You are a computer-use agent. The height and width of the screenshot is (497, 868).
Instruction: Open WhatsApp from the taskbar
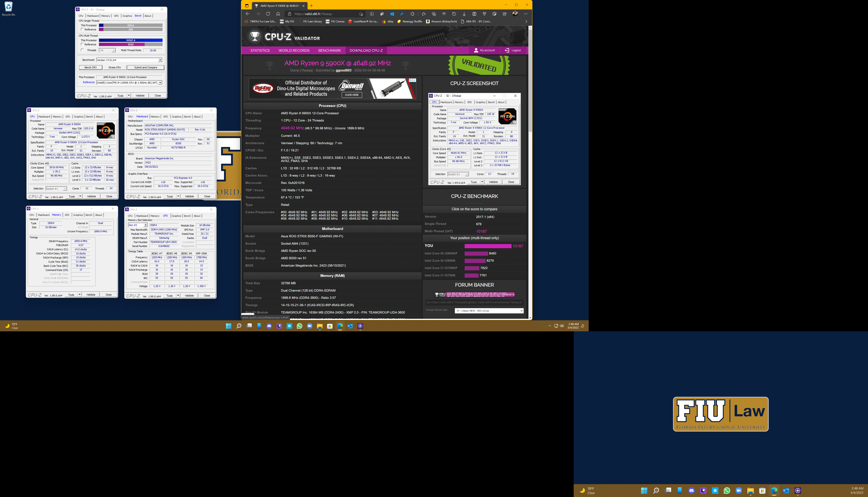point(299,326)
